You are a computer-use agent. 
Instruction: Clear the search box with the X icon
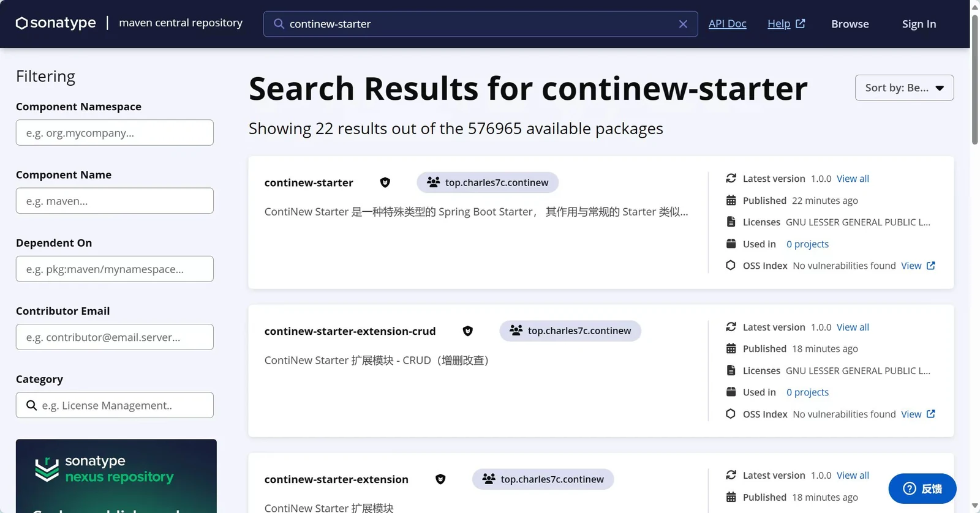683,24
